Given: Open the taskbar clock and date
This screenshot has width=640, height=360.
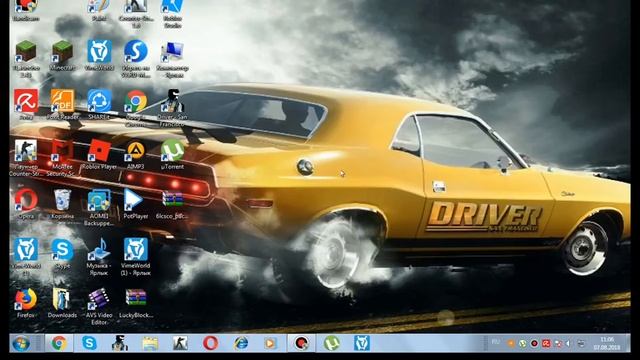Looking at the screenshot, I should 607,344.
